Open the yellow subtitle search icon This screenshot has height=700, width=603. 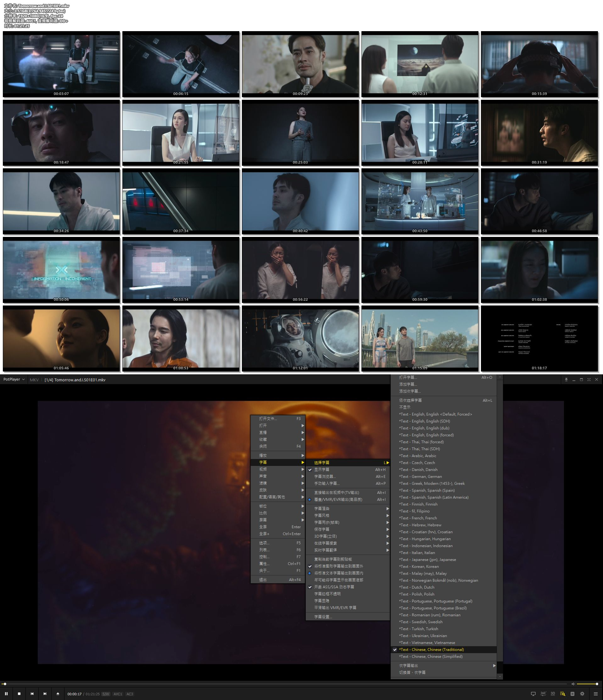coord(562,694)
